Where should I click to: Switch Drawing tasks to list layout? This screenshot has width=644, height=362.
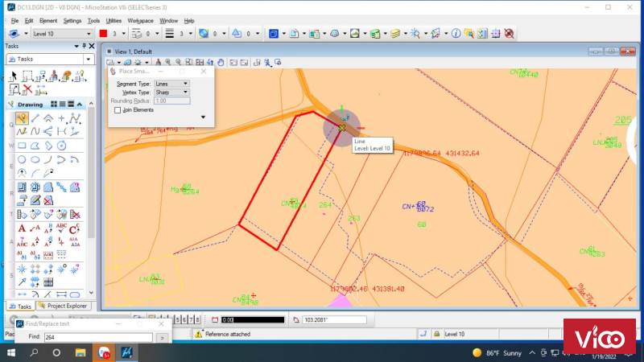(63, 105)
